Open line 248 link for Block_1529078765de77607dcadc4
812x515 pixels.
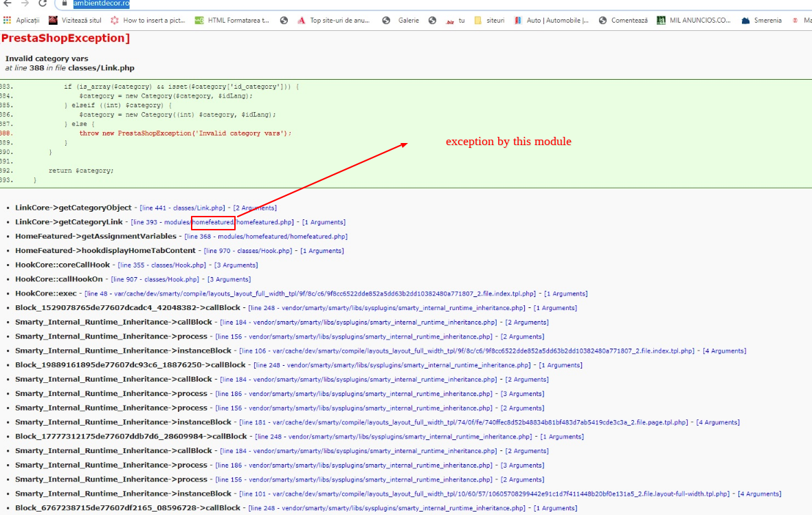(x=387, y=308)
